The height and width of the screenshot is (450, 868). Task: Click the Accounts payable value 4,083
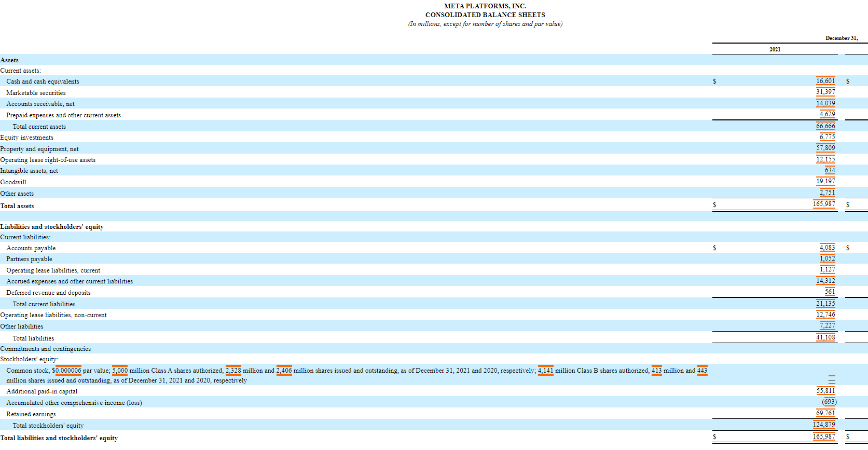coord(827,248)
